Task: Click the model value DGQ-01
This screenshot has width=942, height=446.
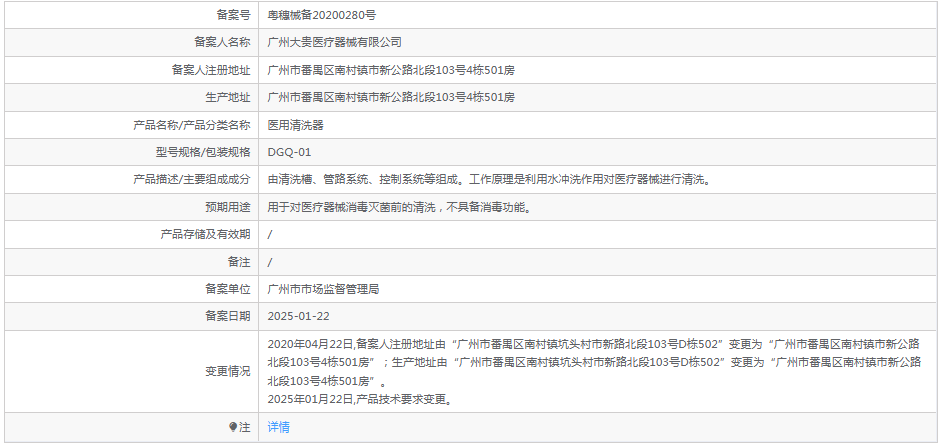Action: [289, 152]
